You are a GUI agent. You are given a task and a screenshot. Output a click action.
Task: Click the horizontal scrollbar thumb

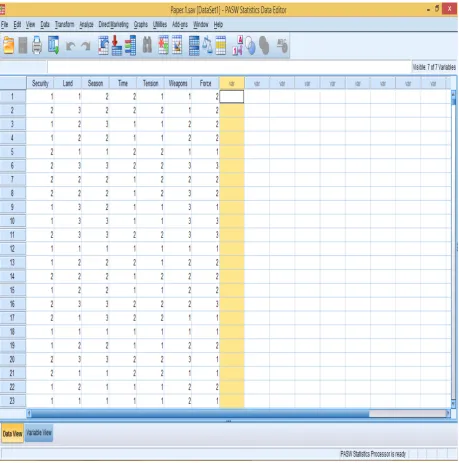201,414
